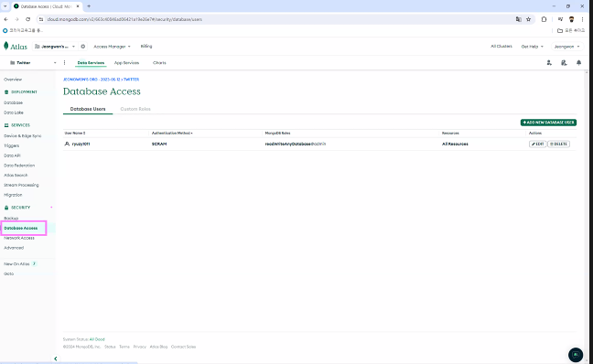Open the Jeongwon user account dropdown
593x364 pixels.
point(566,47)
